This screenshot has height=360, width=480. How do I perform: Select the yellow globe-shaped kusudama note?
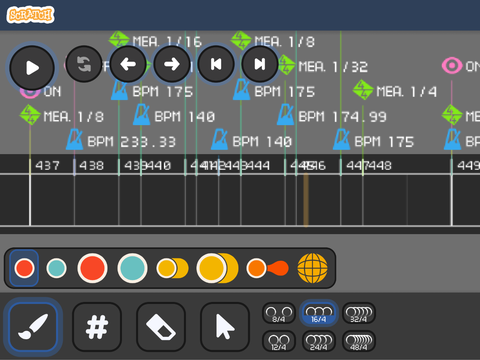click(x=312, y=268)
